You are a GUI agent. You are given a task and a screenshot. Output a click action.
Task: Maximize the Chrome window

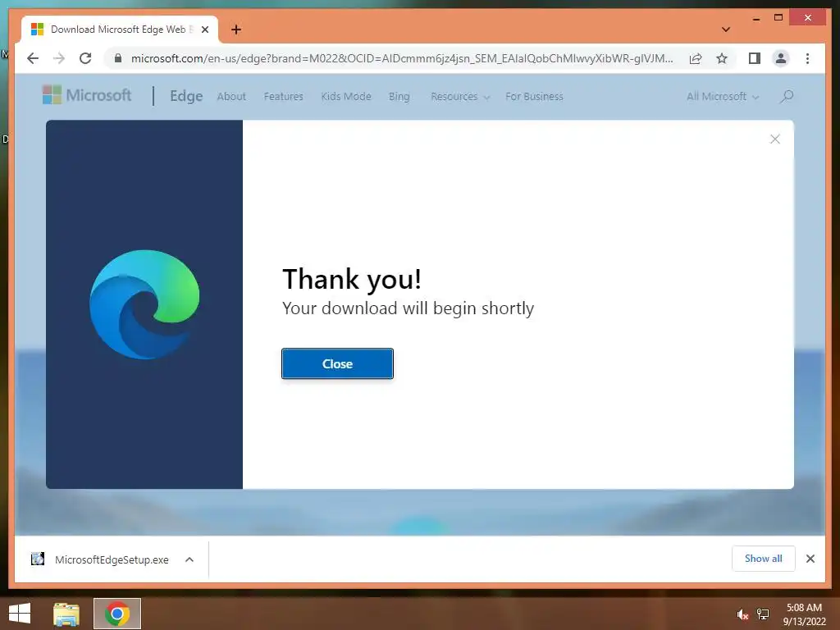point(778,18)
